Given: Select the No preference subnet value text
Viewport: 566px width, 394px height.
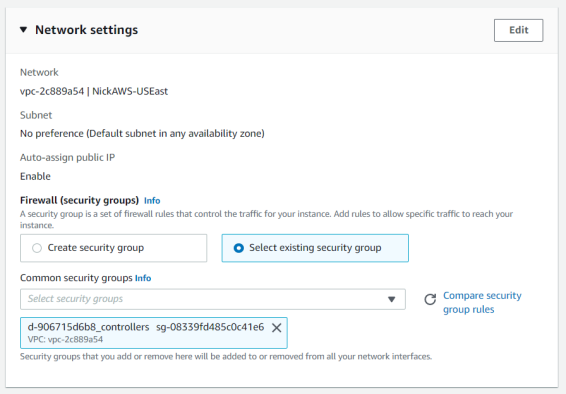Looking at the screenshot, I should coord(142,133).
